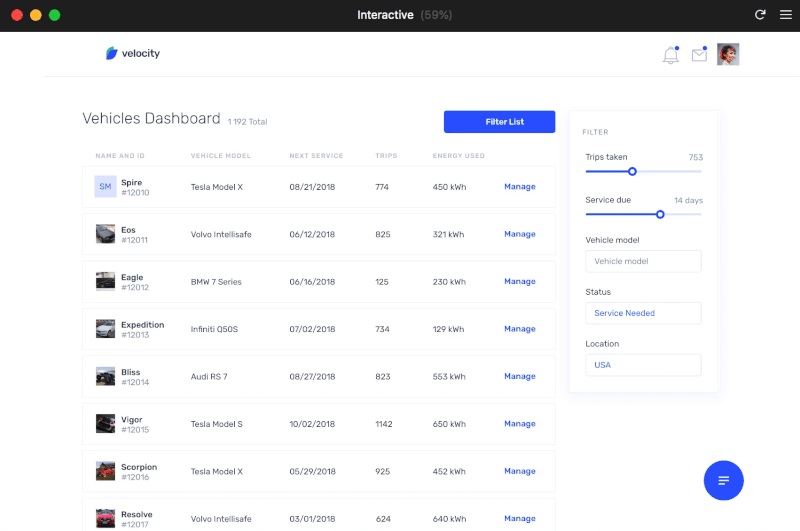Open the Expedition vehicle thumbnail
Screen dimensions: 800x531
pyautogui.click(x=105, y=328)
